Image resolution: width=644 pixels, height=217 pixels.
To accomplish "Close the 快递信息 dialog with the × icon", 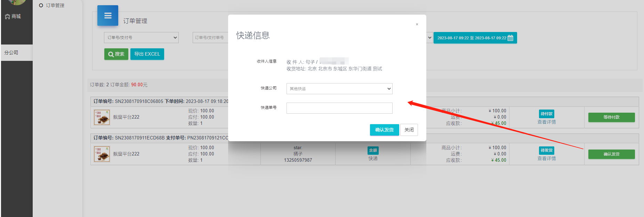I will tap(417, 24).
